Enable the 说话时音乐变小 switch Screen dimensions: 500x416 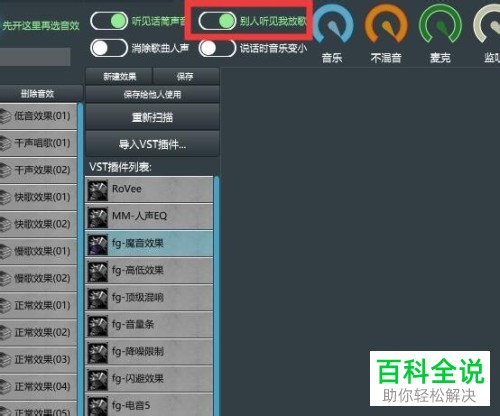click(x=217, y=48)
